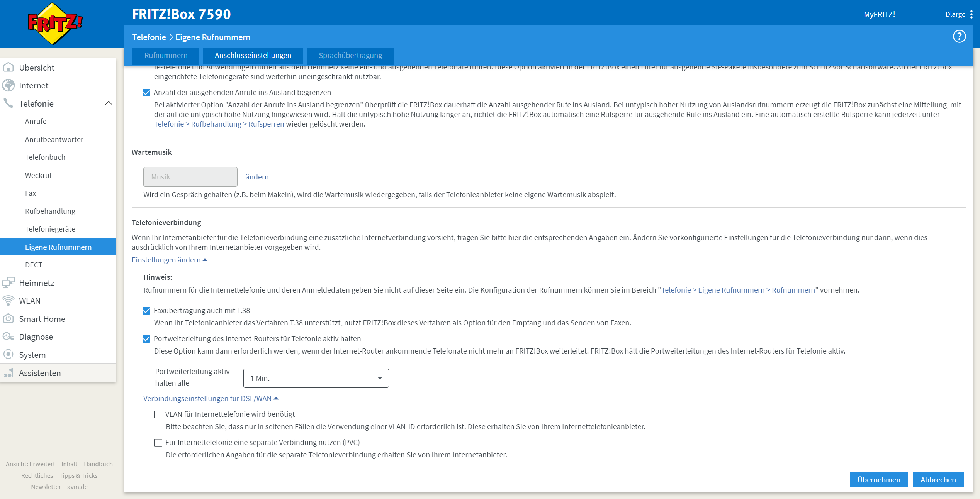Click the FRITZ! logo
Viewport: 980px width, 499px height.
point(55,24)
